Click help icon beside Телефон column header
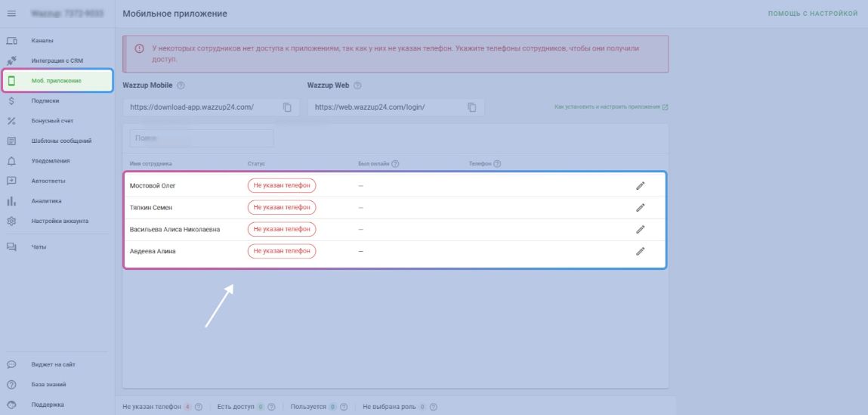 tap(498, 163)
